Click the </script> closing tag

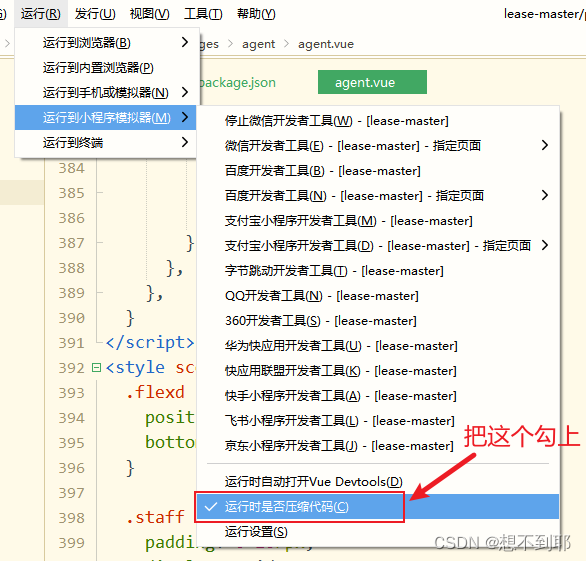150,342
